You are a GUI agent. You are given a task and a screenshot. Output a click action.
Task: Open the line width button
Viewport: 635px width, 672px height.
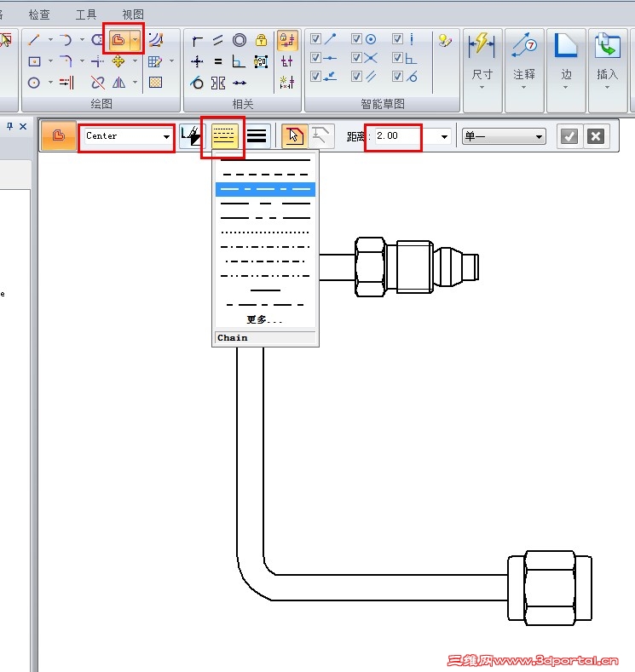point(257,136)
